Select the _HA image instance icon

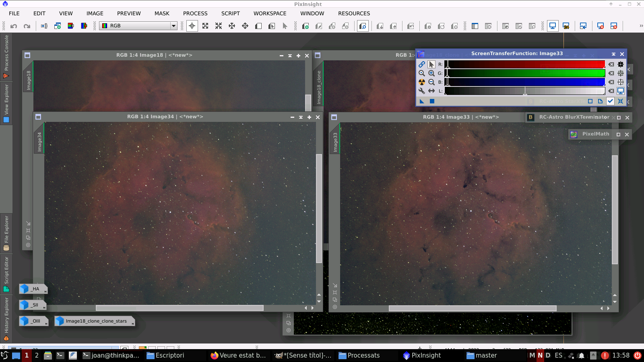(x=23, y=289)
